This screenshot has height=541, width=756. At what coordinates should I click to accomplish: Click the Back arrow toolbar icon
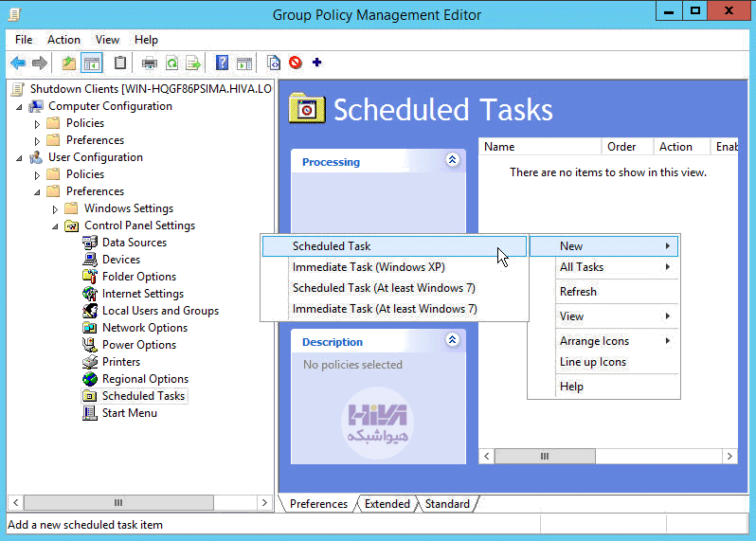[x=18, y=63]
